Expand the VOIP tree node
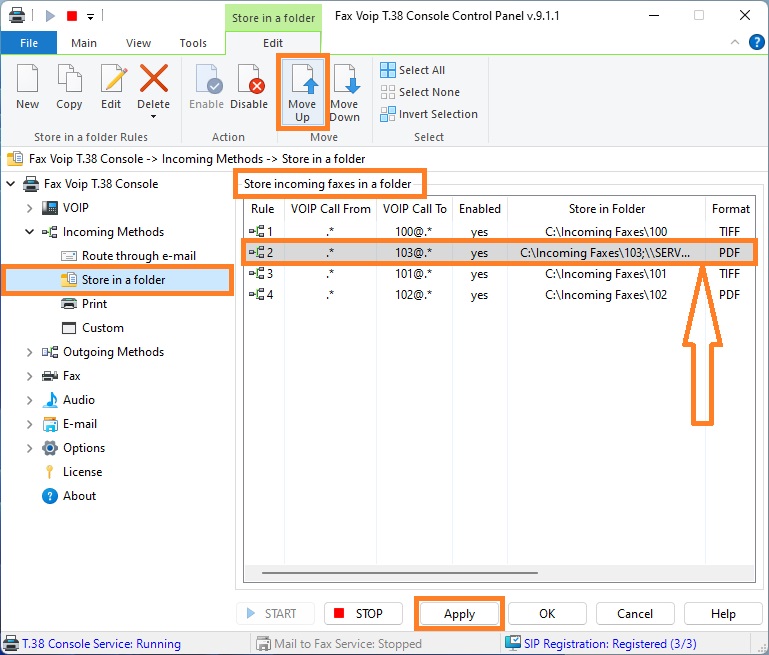This screenshot has width=769, height=655. [x=29, y=208]
